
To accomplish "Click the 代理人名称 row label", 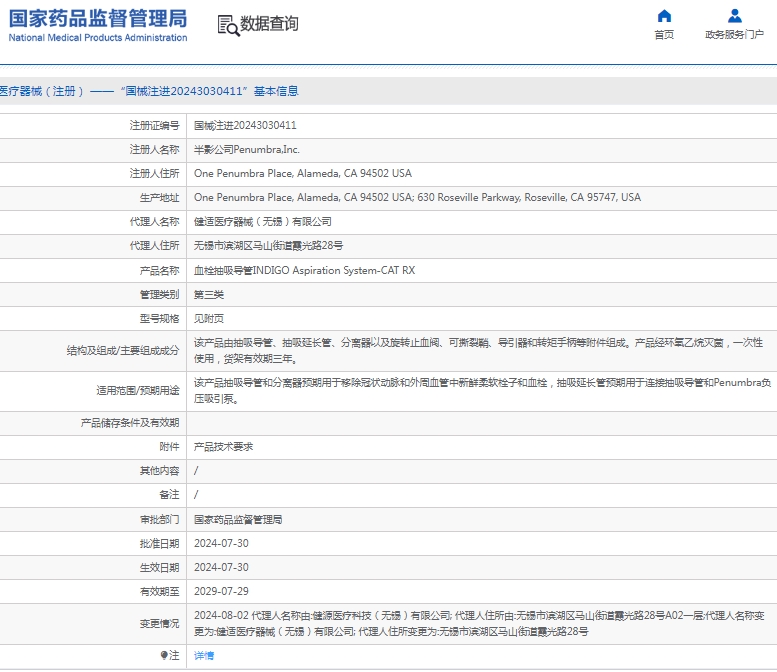I will [154, 222].
